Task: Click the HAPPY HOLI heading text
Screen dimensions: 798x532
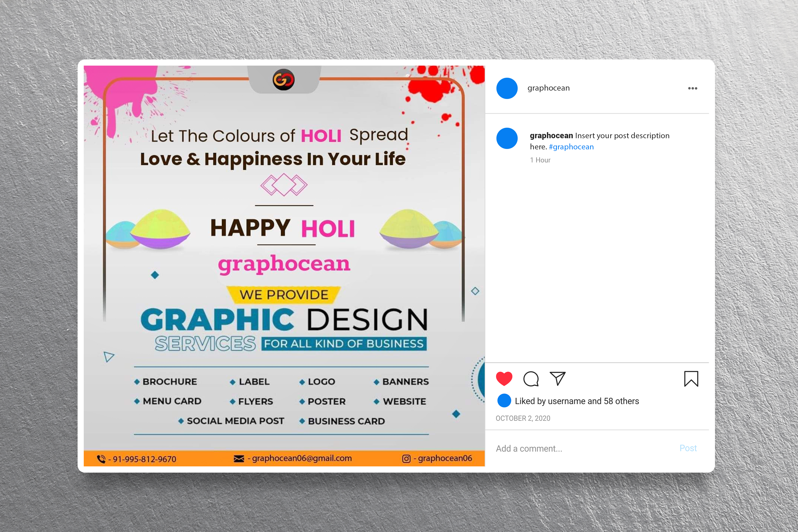Action: (x=282, y=228)
